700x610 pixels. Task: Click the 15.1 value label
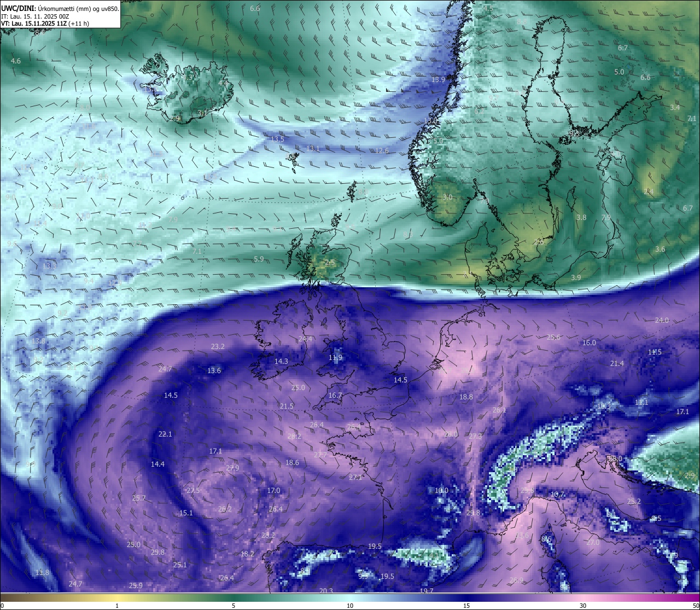tap(186, 513)
